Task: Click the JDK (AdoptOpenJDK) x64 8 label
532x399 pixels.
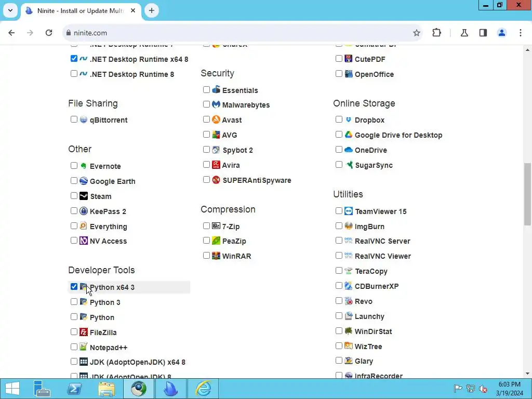Action: 137,362
